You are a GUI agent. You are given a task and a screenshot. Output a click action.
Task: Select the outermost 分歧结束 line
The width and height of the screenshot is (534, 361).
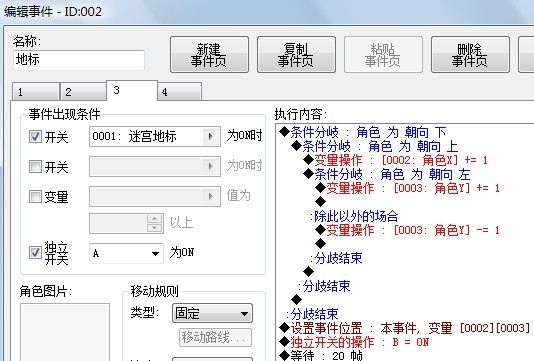click(x=312, y=314)
